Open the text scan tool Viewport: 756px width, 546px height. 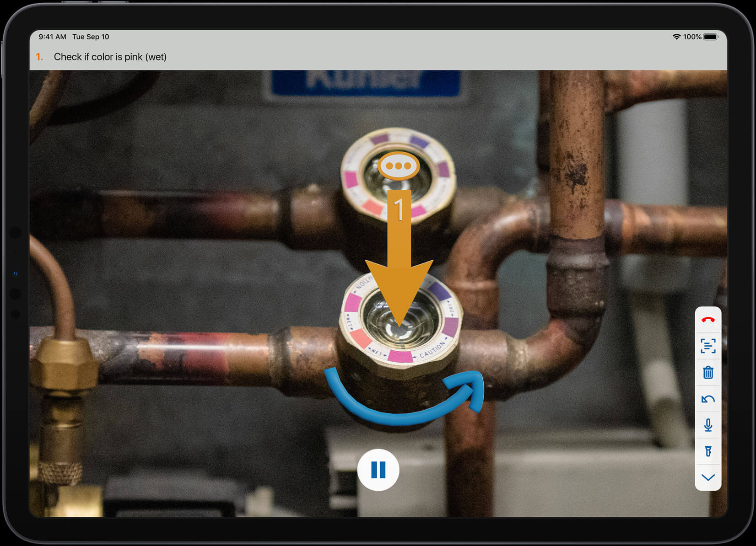pos(707,346)
